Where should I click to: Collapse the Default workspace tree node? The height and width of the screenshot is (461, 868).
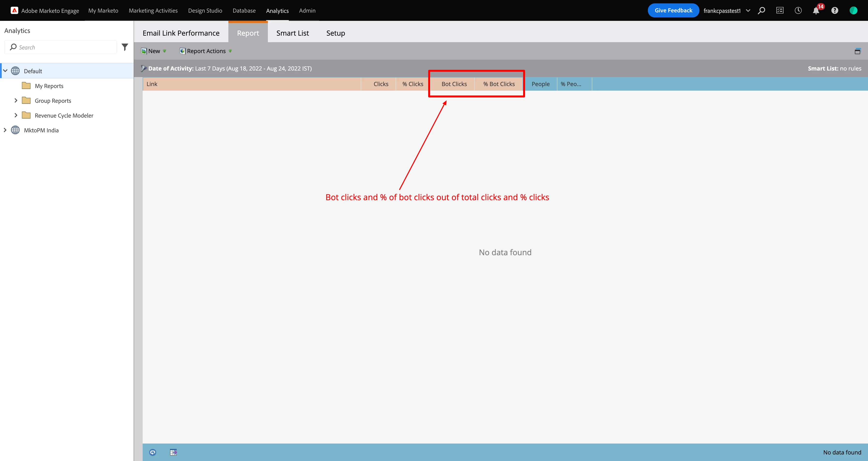5,71
